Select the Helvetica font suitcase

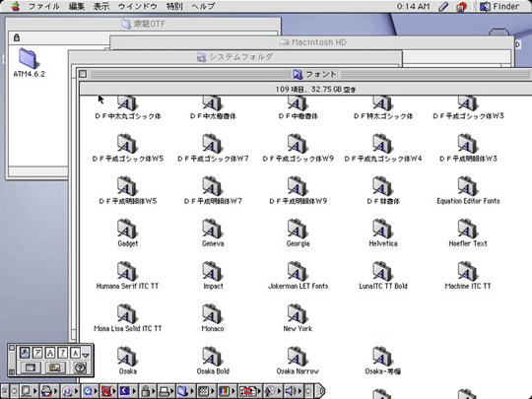(x=382, y=229)
